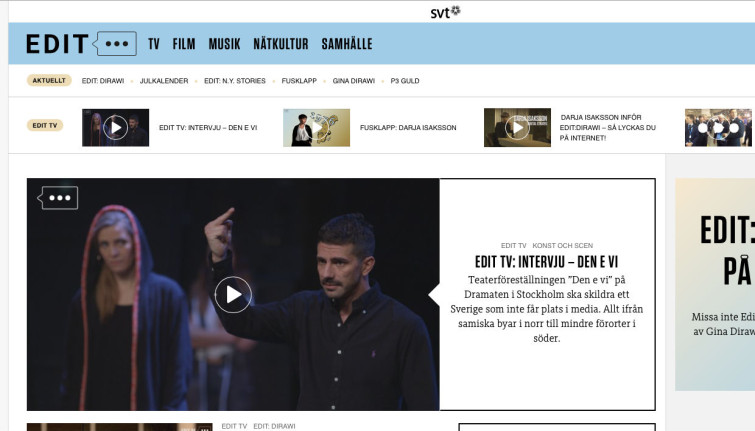Play the first Edit TV strip thumbnail
Image resolution: width=755 pixels, height=431 pixels.
click(x=115, y=128)
